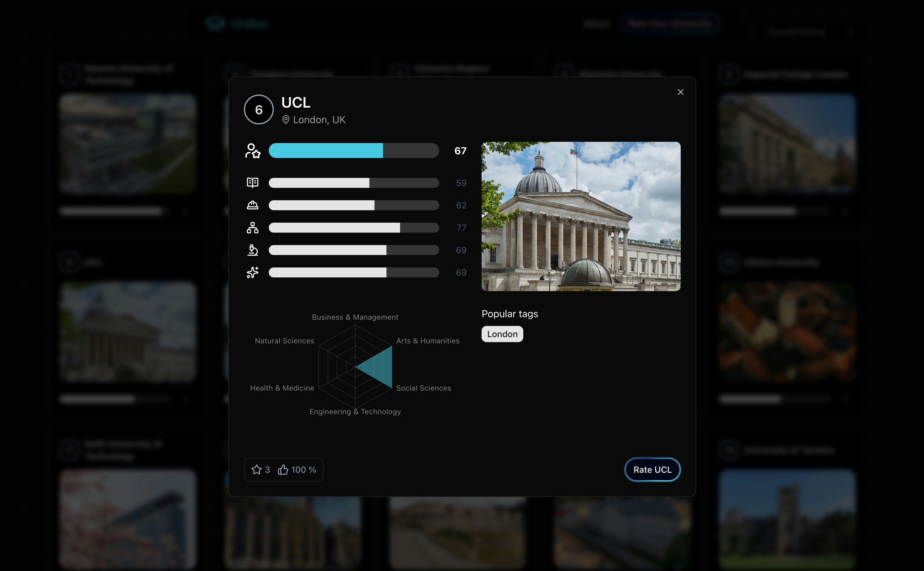Click the UCL title heading
This screenshot has height=571, width=924.
pos(296,102)
